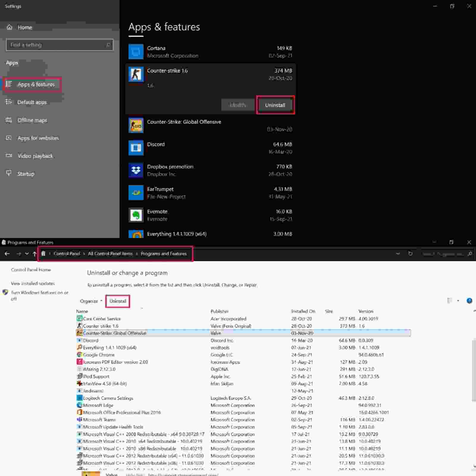Click the Refresh icon in address bar
This screenshot has width=476, height=476.
click(410, 254)
